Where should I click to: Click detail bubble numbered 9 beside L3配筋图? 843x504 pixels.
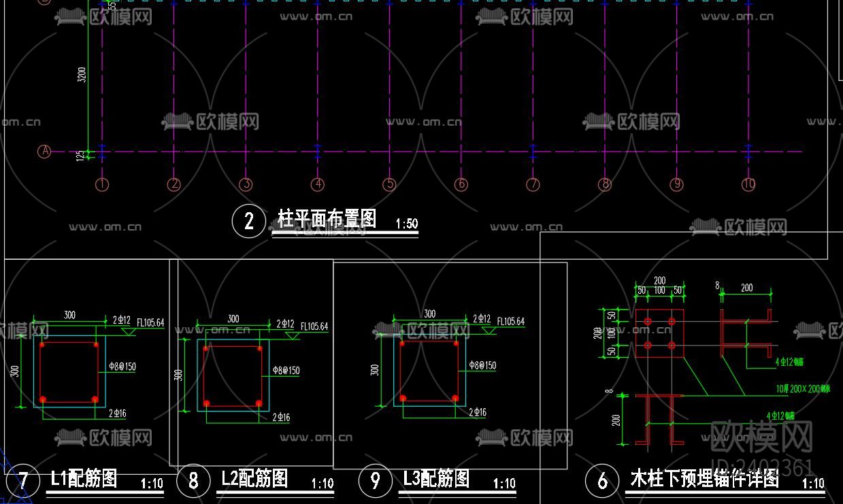(x=376, y=480)
